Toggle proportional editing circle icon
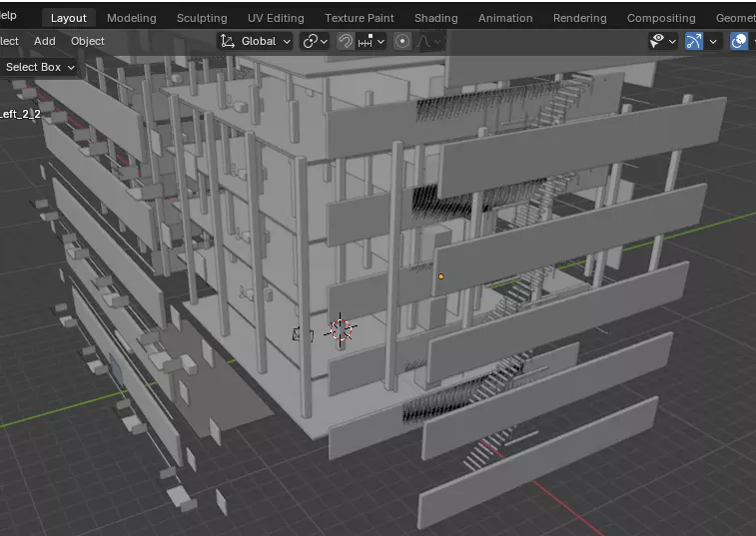Screen dimensions: 756x536 click(x=402, y=42)
